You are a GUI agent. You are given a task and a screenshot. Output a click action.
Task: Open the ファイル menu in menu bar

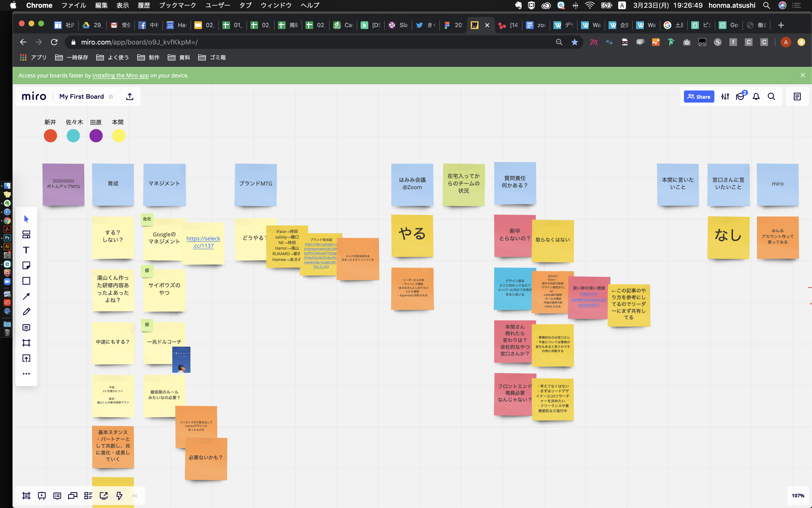coord(74,5)
